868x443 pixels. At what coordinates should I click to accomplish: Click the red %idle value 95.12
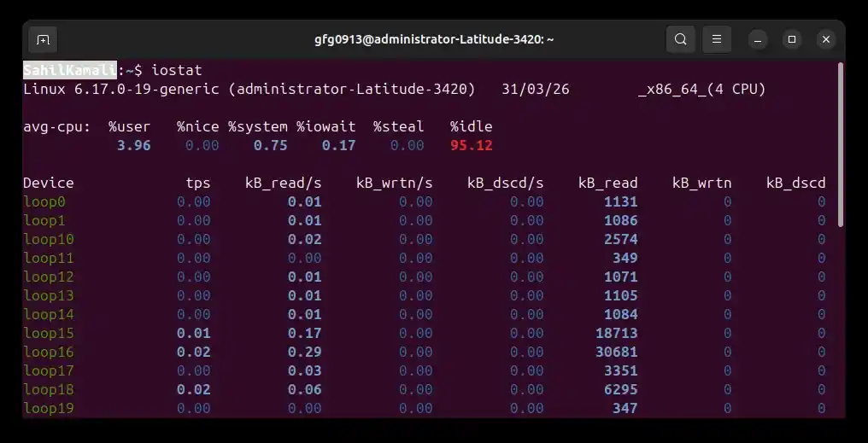pos(471,145)
